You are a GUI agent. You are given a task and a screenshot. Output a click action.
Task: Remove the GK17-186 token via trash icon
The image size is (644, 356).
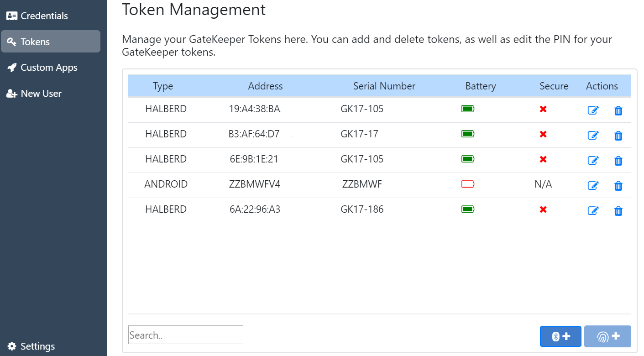pos(618,211)
